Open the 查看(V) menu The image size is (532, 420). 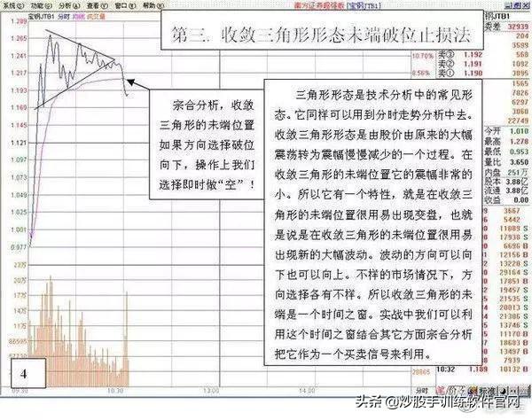(97, 5)
